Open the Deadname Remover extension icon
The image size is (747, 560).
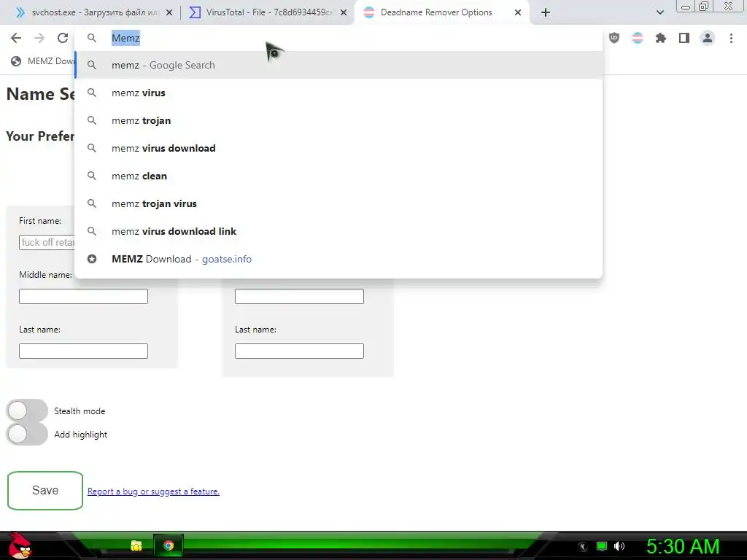(638, 38)
